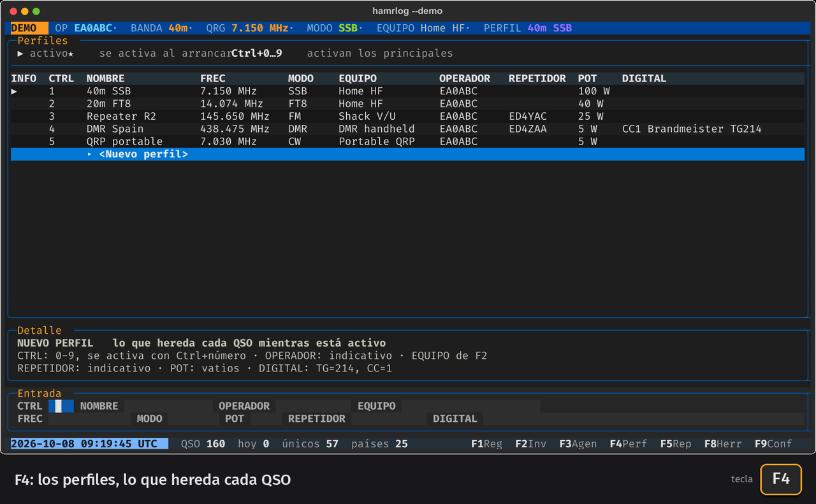Click the operator callsign EA0ABC in top bar
816x504 pixels.
[x=93, y=28]
